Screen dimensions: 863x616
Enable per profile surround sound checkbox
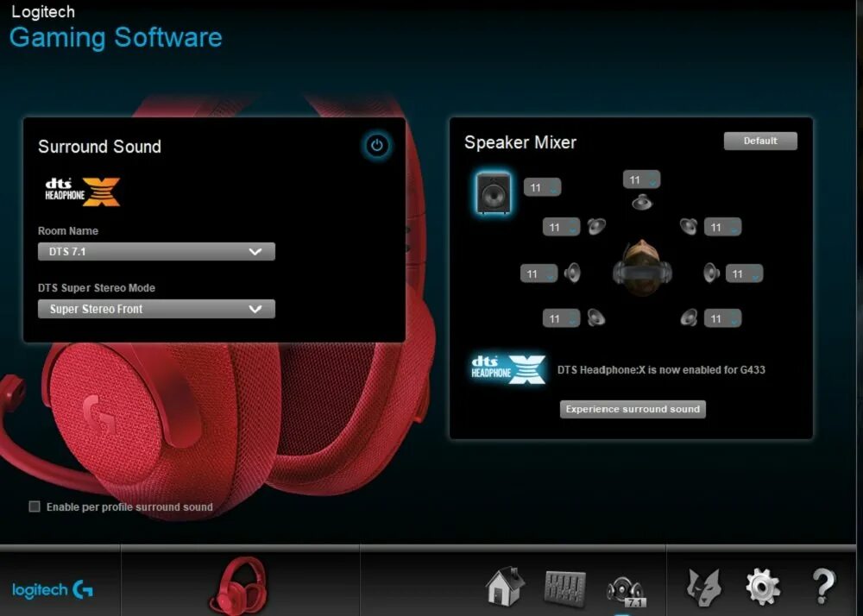35,506
